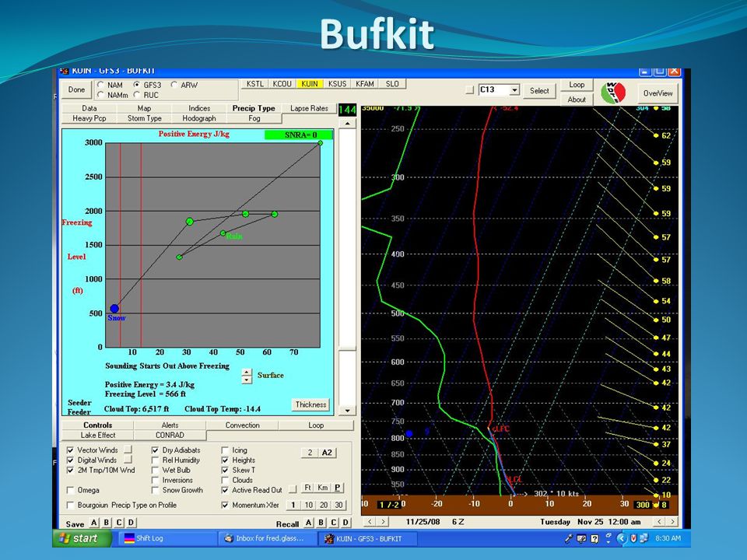Click the first system tray icon before the clock
This screenshot has height=560, width=747.
tap(568, 538)
